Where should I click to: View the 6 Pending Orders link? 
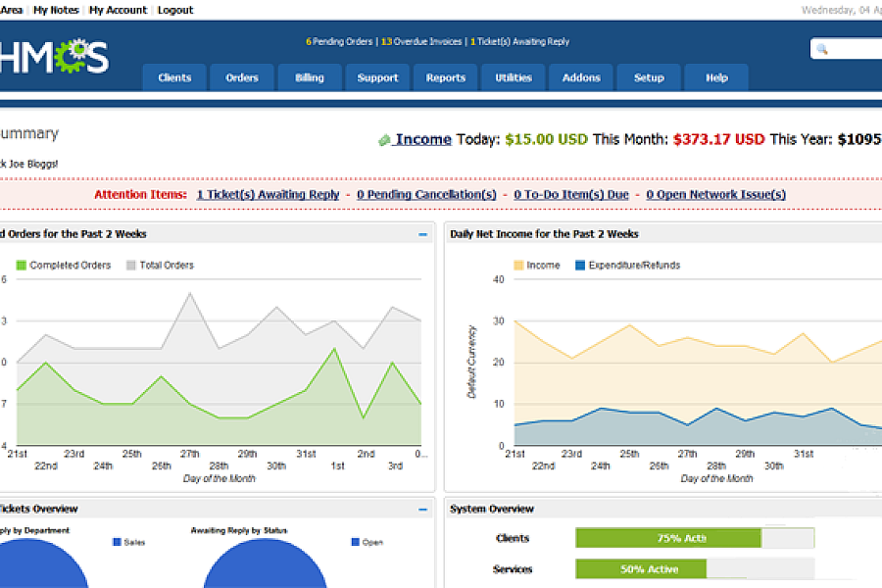tap(339, 41)
